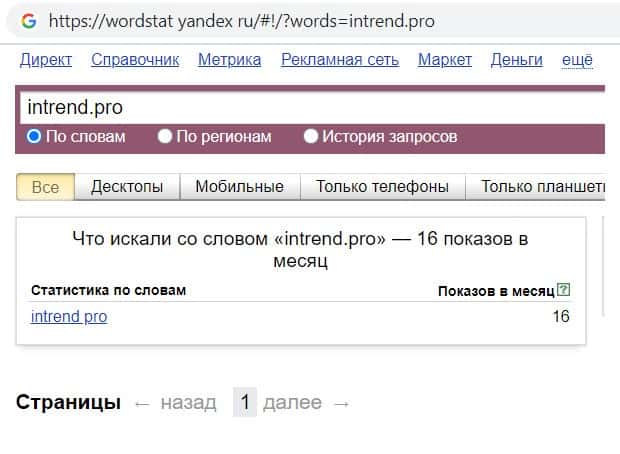Open the intrend pro keyword link
The image size is (620, 454).
(69, 316)
